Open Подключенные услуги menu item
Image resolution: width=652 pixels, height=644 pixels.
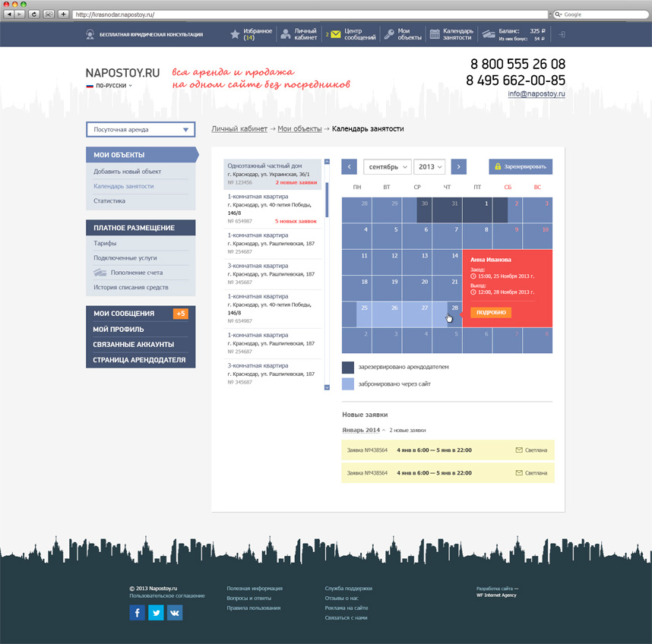(125, 257)
